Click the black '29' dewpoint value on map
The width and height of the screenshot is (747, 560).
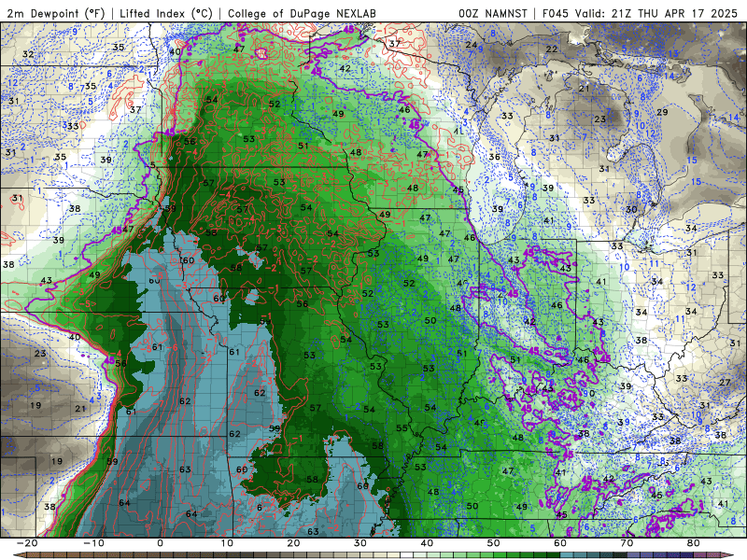pos(662,112)
